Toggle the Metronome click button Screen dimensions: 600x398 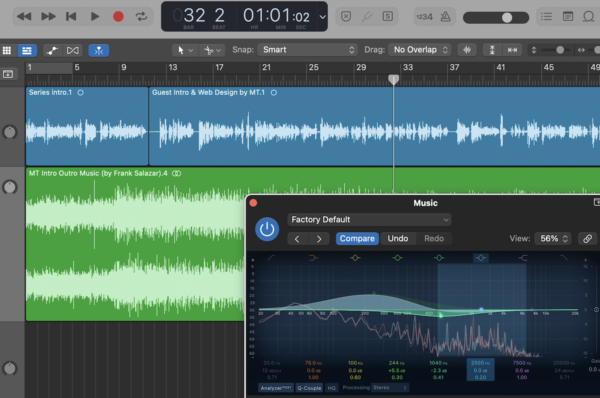[445, 17]
